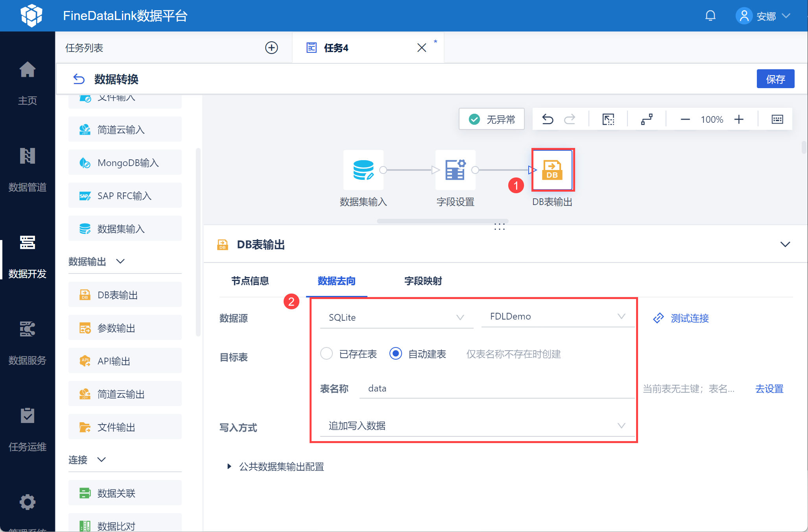This screenshot has height=532, width=808.
Task: Open the SQLite data source dropdown
Action: click(396, 317)
